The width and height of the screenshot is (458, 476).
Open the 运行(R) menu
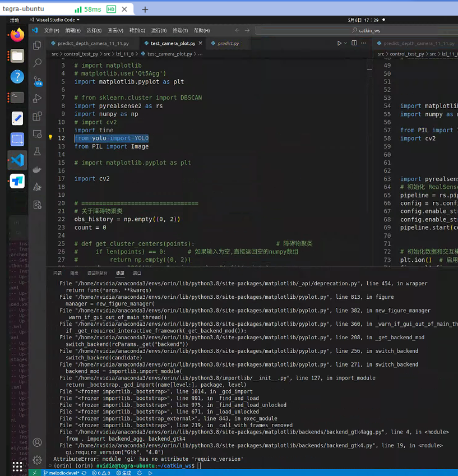(159, 30)
